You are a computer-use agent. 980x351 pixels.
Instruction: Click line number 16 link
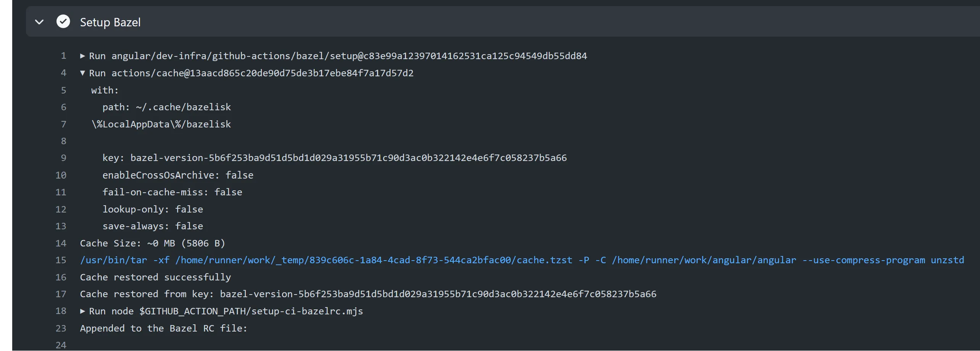click(61, 277)
